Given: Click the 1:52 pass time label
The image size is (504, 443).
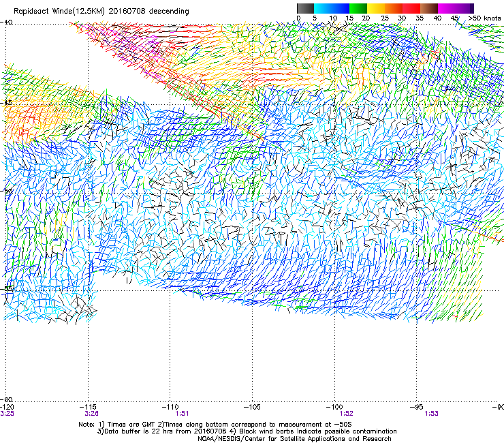Looking at the screenshot, I should (x=346, y=414).
